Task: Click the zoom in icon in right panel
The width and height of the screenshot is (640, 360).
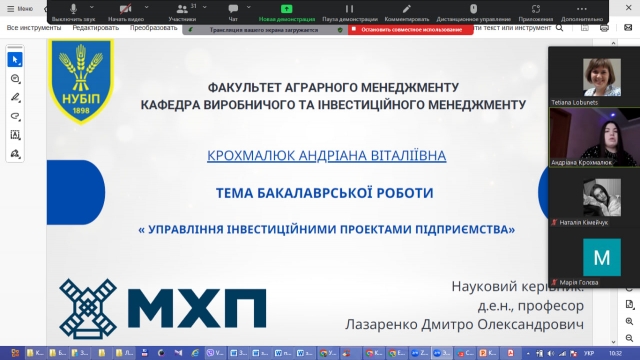Action: [x=629, y=321]
